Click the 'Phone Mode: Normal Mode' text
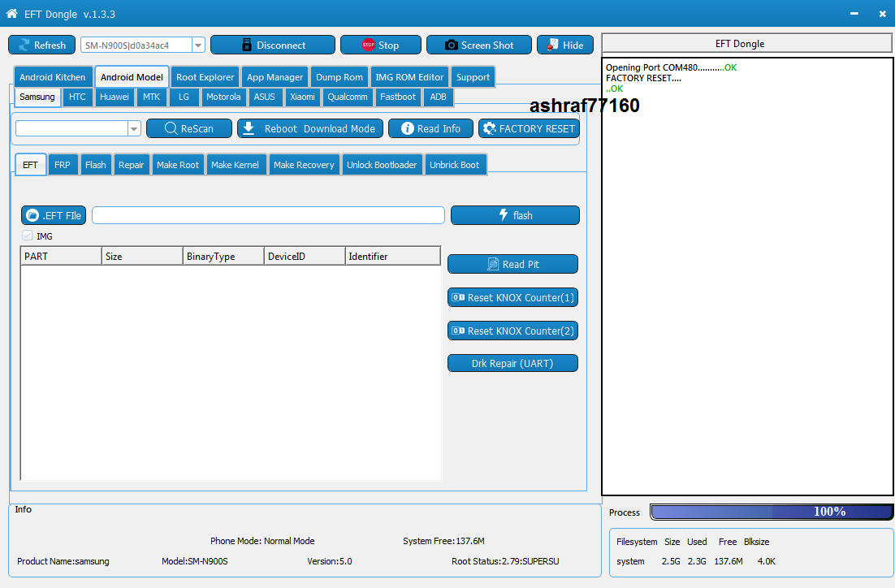The width and height of the screenshot is (895, 588). (262, 541)
